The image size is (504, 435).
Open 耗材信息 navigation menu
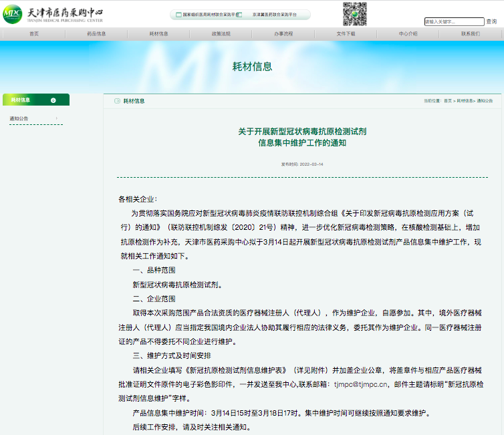158,33
